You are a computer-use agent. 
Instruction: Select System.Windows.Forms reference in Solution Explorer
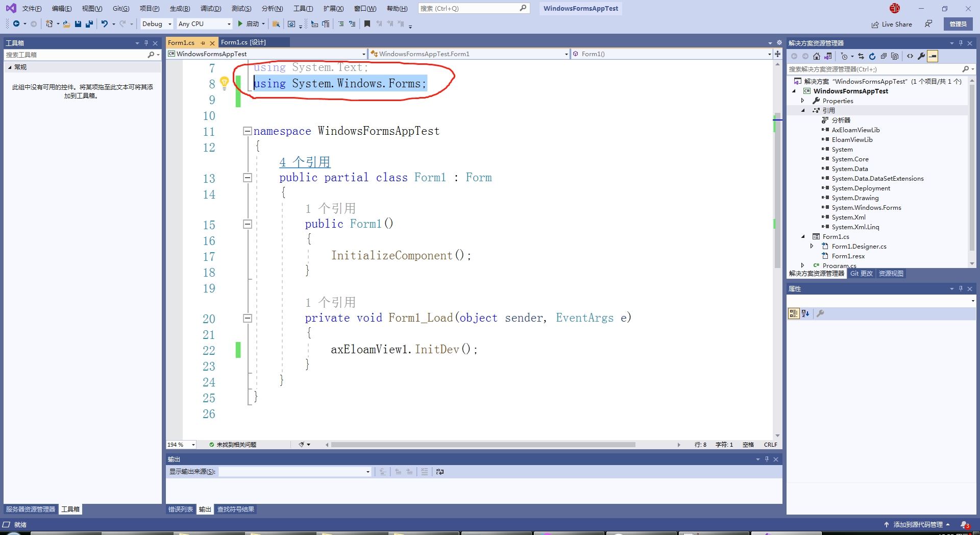click(x=866, y=207)
